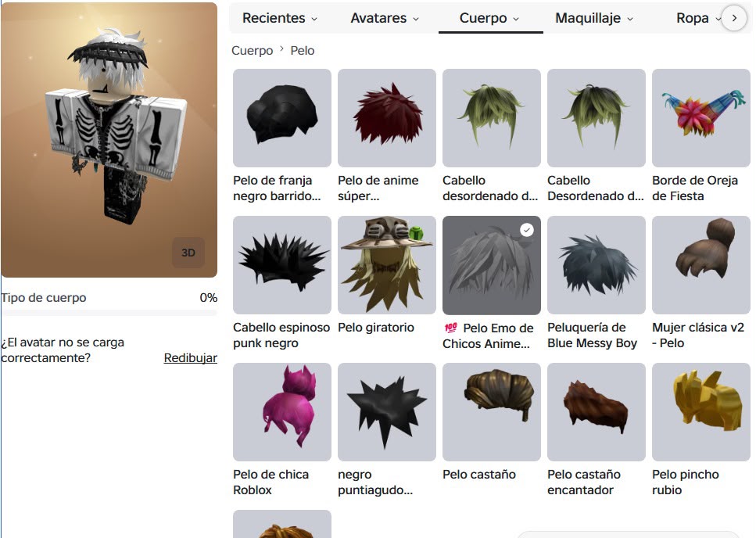
Task: Choose the Cabello desordenado green hair thumbnail
Action: [x=491, y=118]
